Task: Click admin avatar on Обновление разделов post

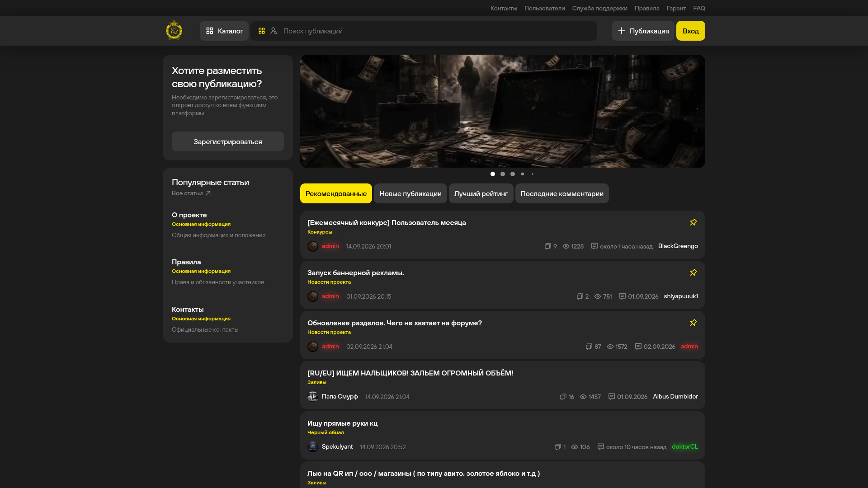Action: (x=313, y=347)
